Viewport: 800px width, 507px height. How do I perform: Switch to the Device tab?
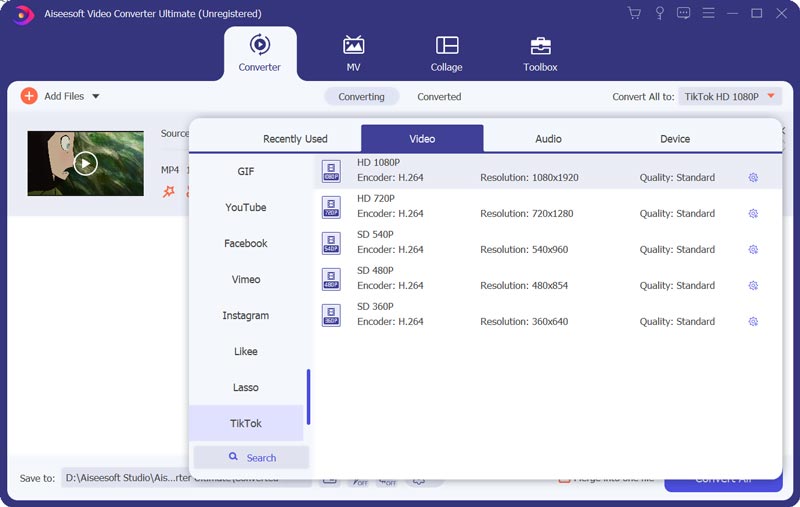tap(674, 139)
